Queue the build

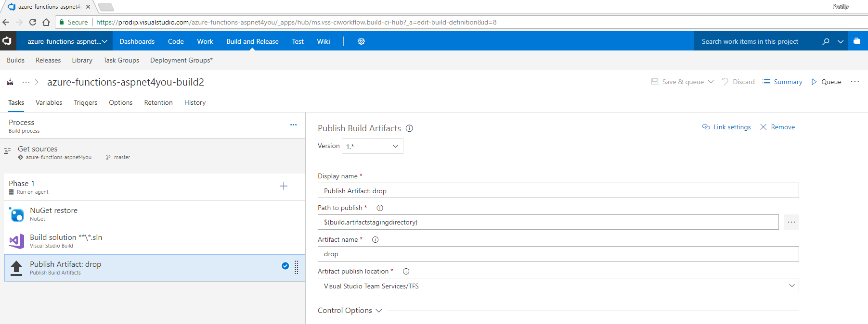(826, 82)
